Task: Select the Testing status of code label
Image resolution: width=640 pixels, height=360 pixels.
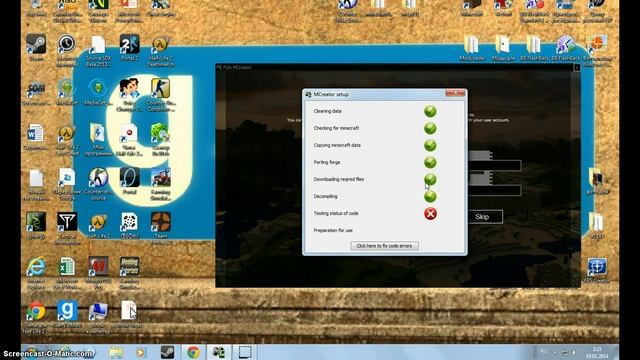Action: click(336, 213)
